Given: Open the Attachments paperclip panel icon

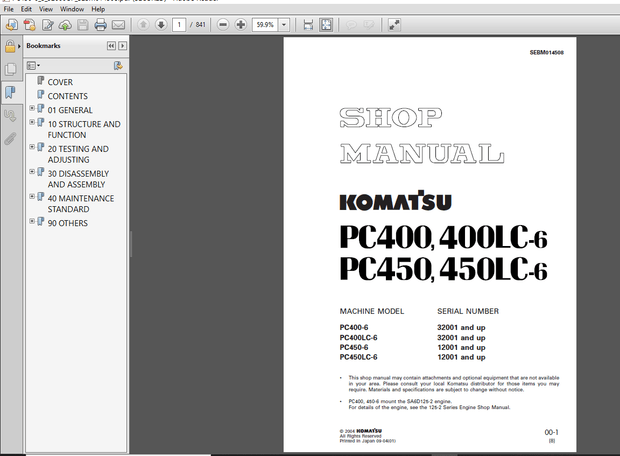Looking at the screenshot, I should (x=10, y=139).
